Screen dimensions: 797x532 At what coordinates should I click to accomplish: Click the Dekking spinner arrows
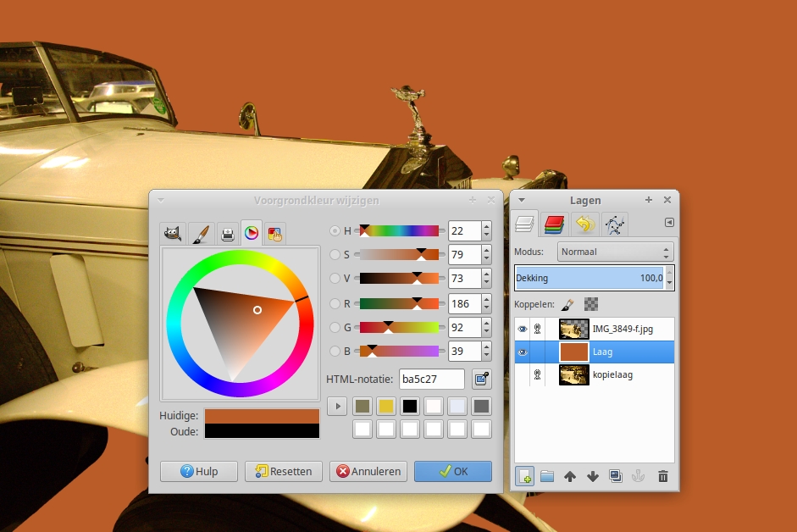coord(669,278)
